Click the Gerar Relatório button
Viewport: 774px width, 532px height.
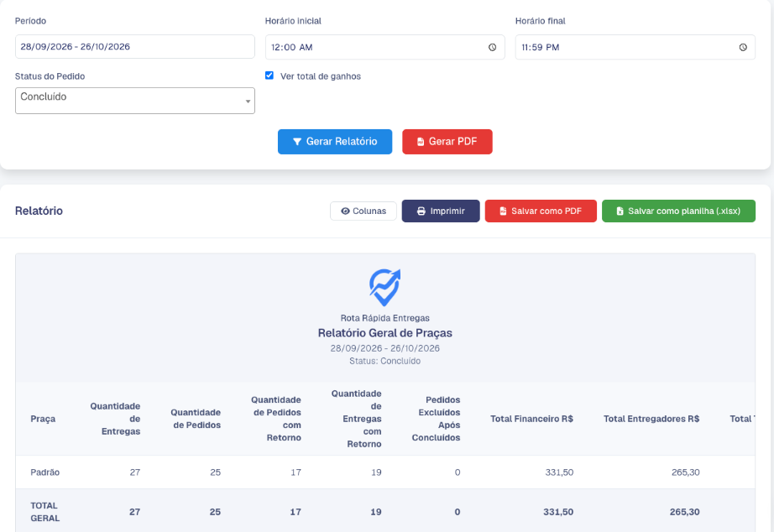tap(335, 142)
